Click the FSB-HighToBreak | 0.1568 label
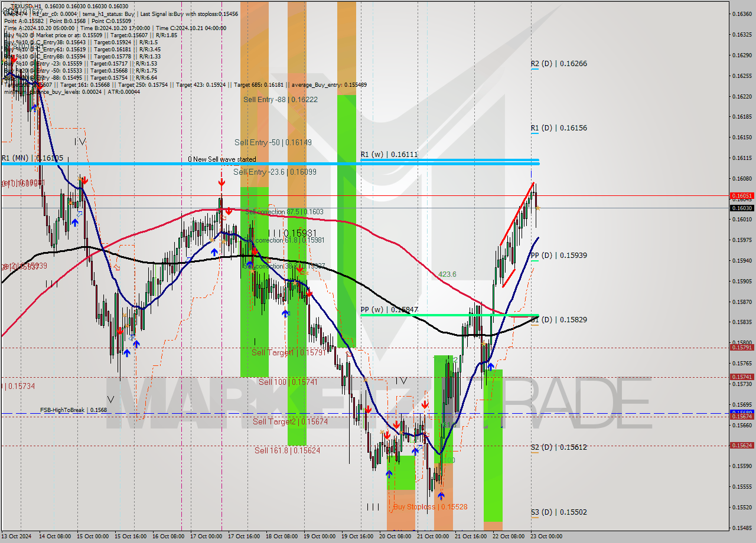The width and height of the screenshot is (756, 543). pos(74,410)
